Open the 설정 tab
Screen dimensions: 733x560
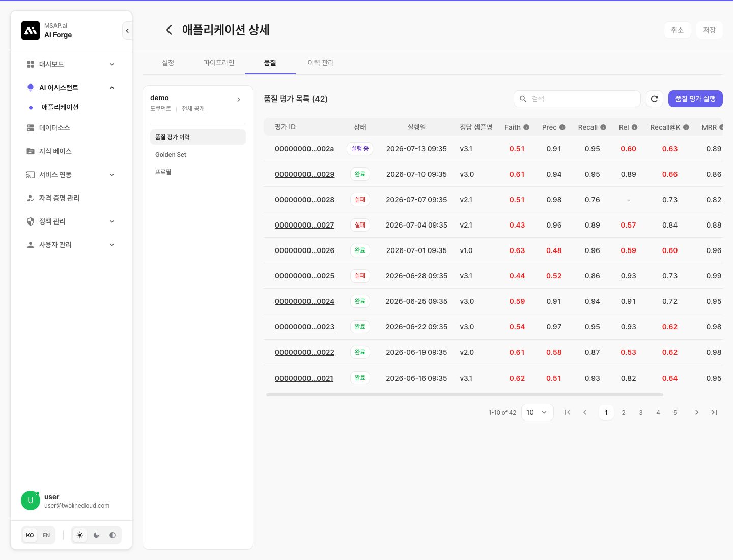click(168, 63)
